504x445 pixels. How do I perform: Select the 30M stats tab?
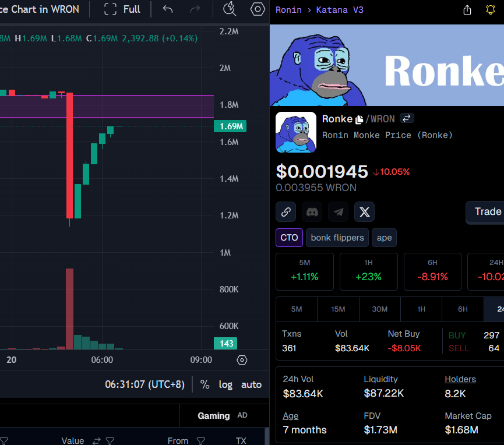[380, 309]
